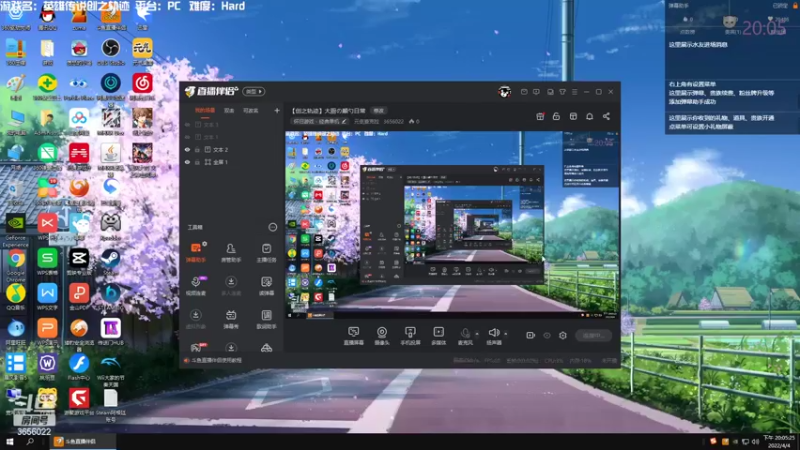This screenshot has height=450, width=800.
Task: Collapse the toolbox (工具箱) panel
Action: click(x=272, y=227)
